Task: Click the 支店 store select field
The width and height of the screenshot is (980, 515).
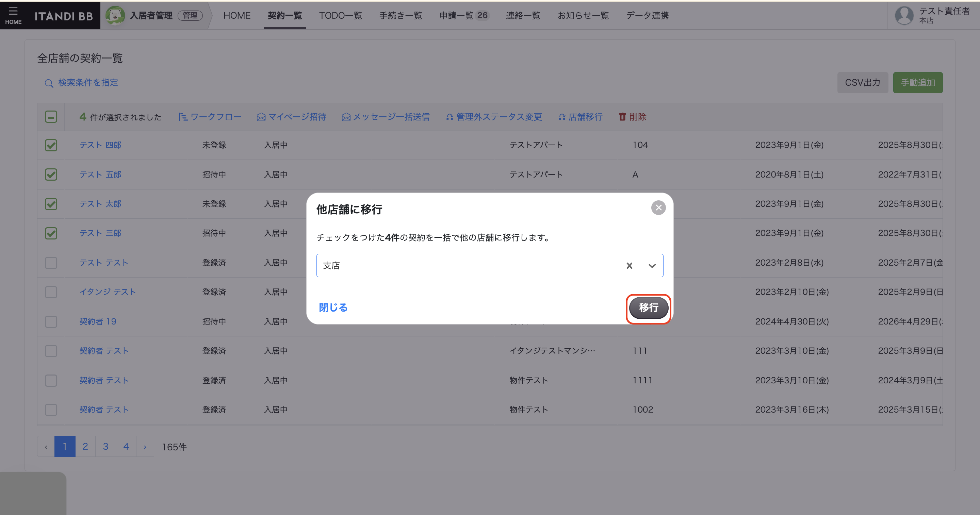Action: 468,265
